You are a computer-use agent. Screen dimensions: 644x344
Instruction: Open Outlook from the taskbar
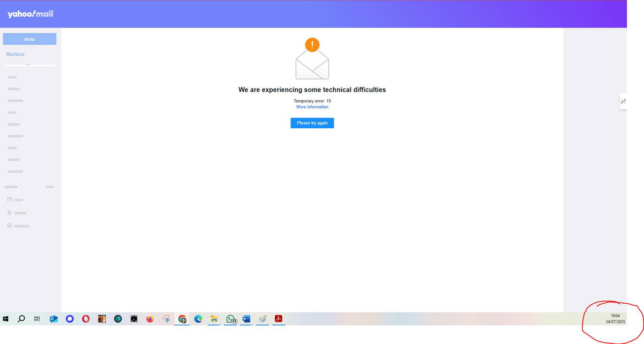(x=53, y=318)
